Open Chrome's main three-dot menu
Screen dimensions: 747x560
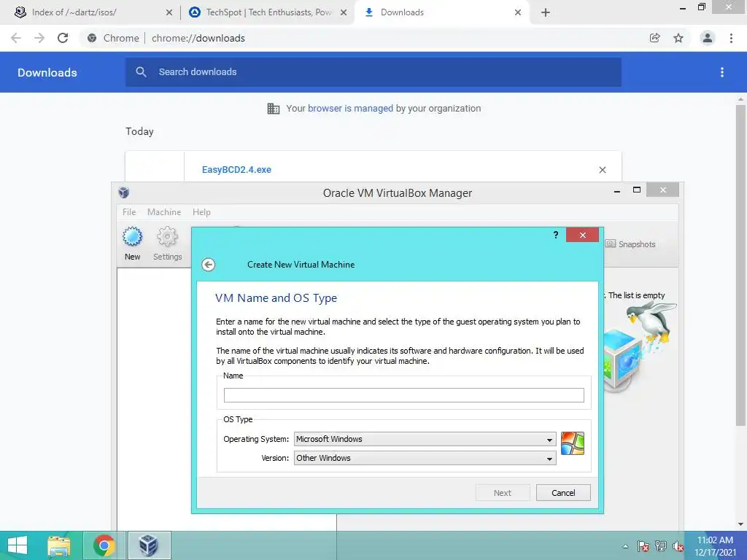[731, 38]
